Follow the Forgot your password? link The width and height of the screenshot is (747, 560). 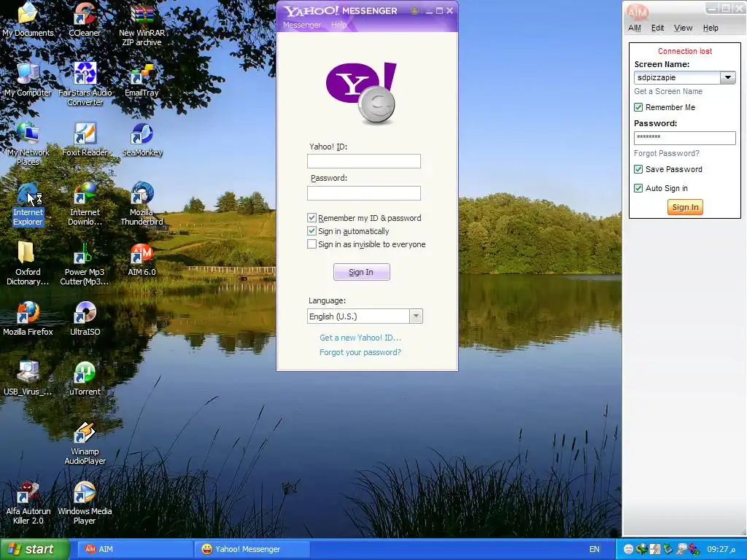(360, 352)
